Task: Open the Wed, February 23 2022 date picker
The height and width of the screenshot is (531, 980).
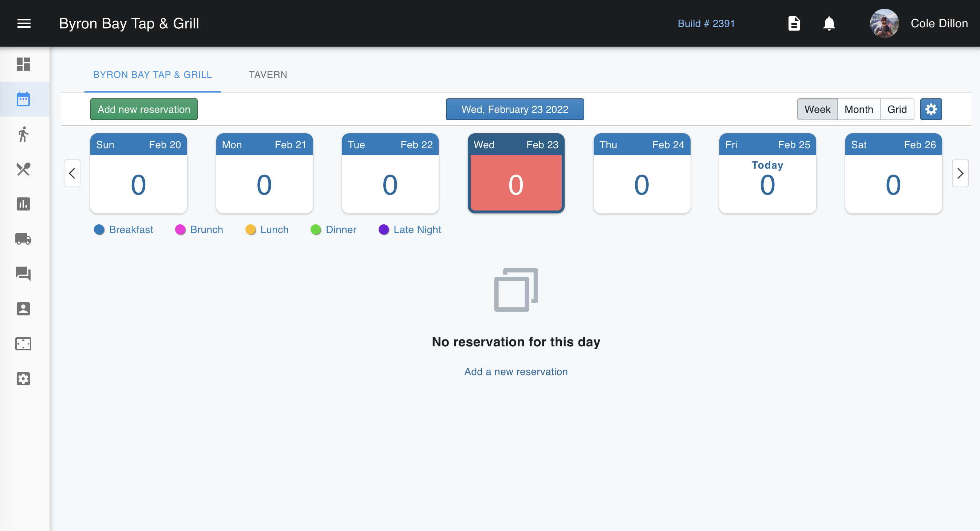Action: tap(515, 110)
